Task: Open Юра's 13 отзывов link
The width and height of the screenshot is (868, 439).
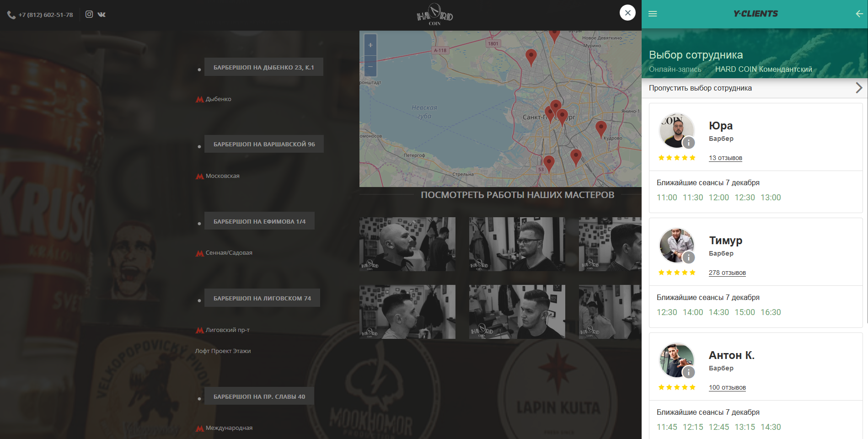Action: click(x=725, y=158)
